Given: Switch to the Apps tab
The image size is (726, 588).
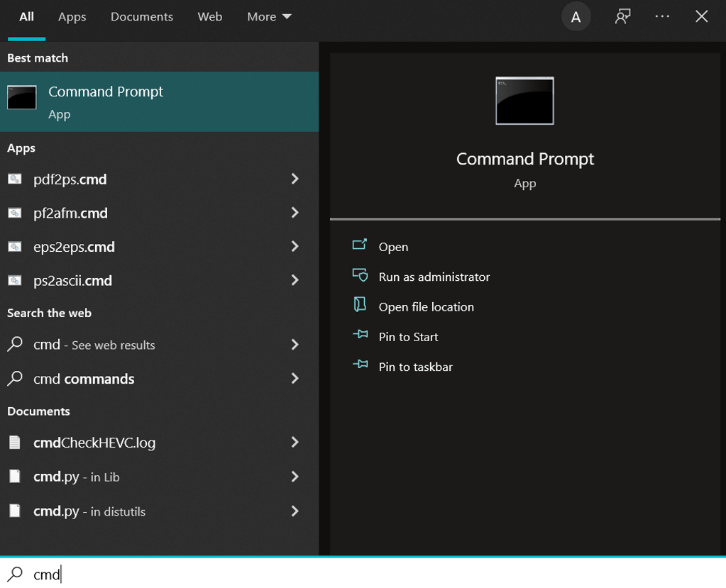Looking at the screenshot, I should click(x=72, y=16).
